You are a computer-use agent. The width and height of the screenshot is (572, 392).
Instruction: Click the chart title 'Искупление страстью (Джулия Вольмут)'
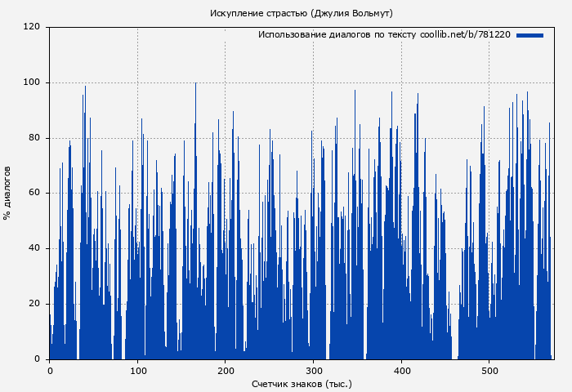coord(301,13)
